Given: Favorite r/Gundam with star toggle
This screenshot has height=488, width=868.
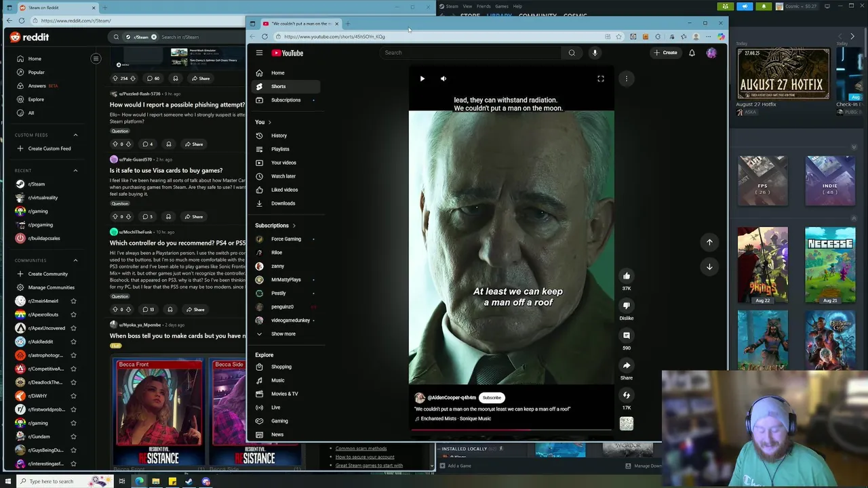Looking at the screenshot, I should [x=73, y=436].
